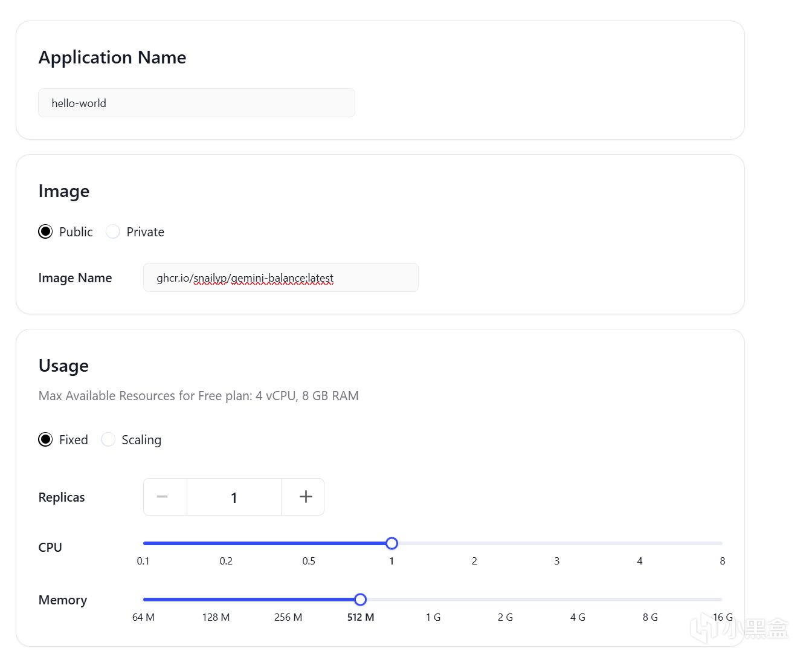
Task: Set CPU slider to 2
Action: point(474,543)
